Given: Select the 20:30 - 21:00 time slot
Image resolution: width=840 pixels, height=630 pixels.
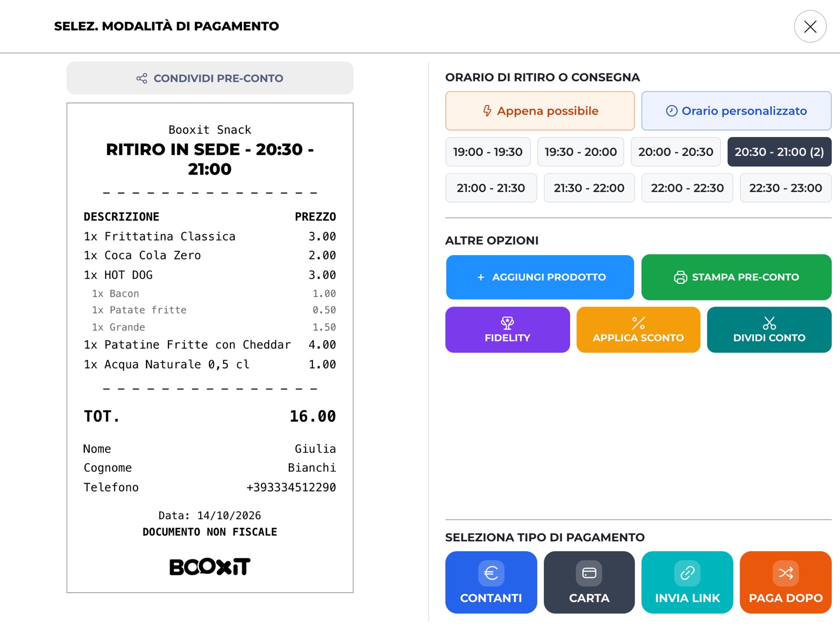Looking at the screenshot, I should [779, 152].
